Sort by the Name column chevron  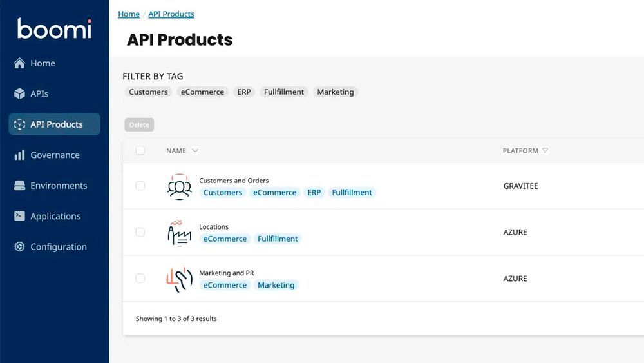pos(195,151)
